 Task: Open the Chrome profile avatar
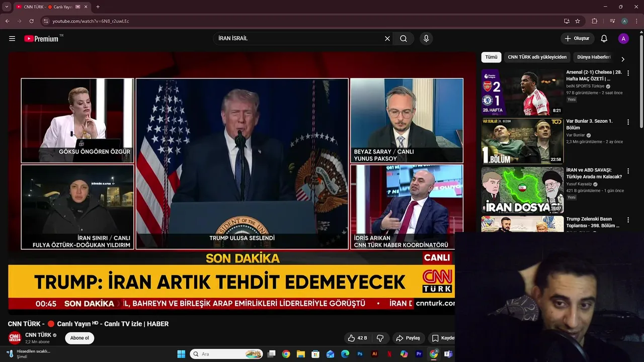[624, 21]
